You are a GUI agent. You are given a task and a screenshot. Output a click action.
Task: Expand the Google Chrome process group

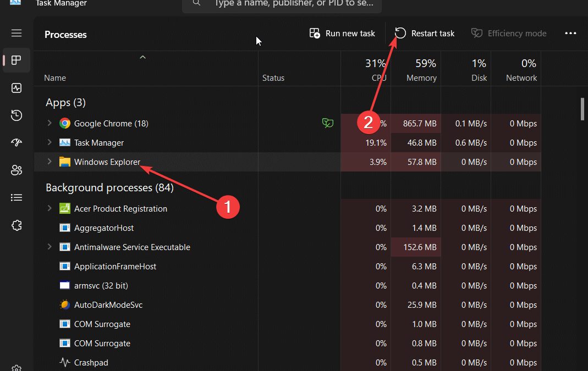coord(50,123)
